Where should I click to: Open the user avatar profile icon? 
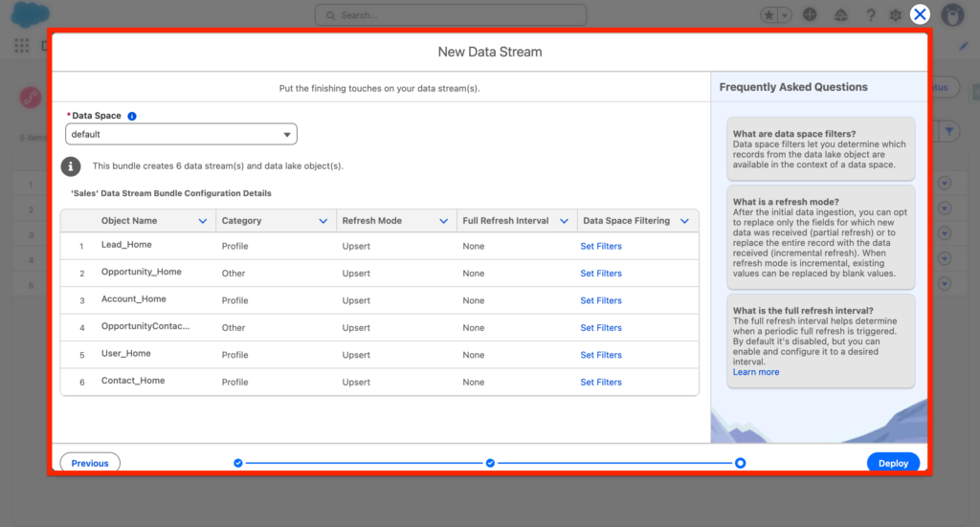pyautogui.click(x=951, y=15)
